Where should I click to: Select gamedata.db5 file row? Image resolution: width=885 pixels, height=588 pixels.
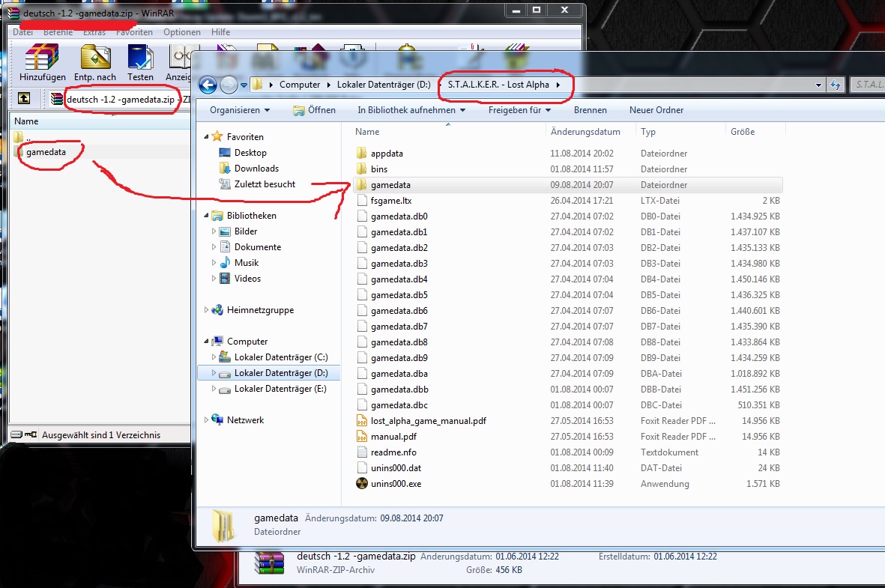coord(567,294)
